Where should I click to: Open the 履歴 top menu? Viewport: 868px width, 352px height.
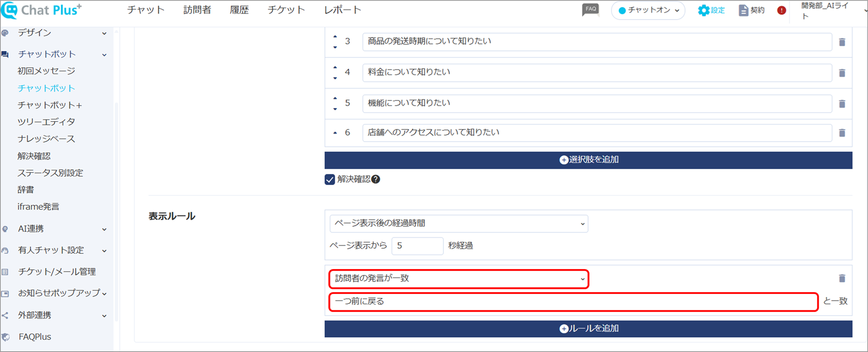click(x=239, y=10)
